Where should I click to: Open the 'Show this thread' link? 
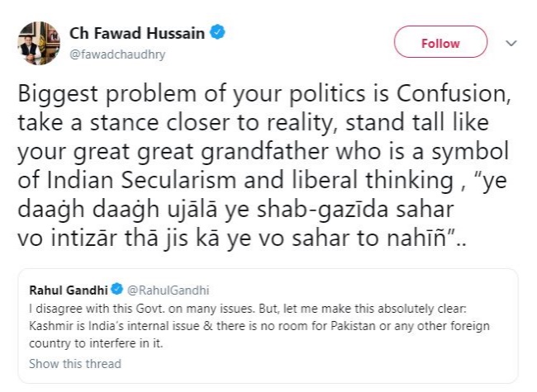74,364
